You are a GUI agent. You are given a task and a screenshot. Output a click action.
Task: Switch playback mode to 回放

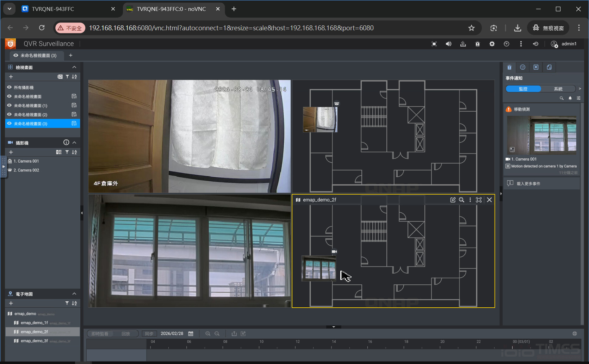126,334
